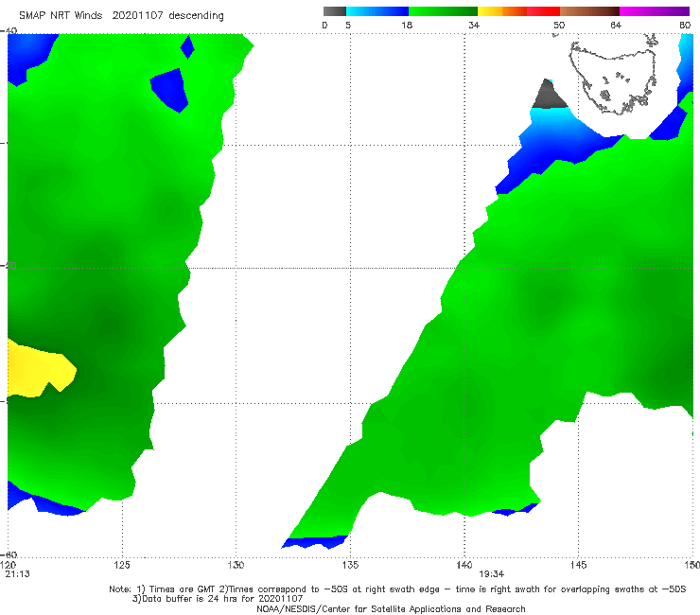Viewport: 700px width, 615px height.
Task: Click the longitude label 125
Action: pos(122,566)
